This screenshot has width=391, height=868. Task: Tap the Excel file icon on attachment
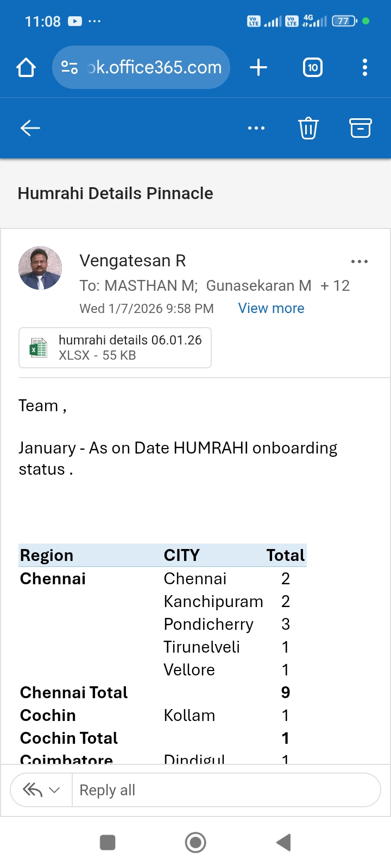38,348
